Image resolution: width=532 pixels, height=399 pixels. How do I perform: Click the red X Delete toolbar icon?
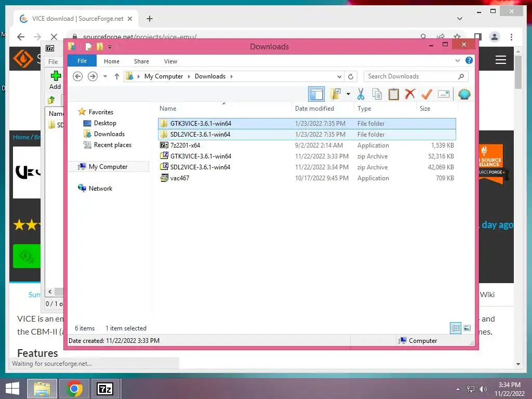[x=410, y=94]
